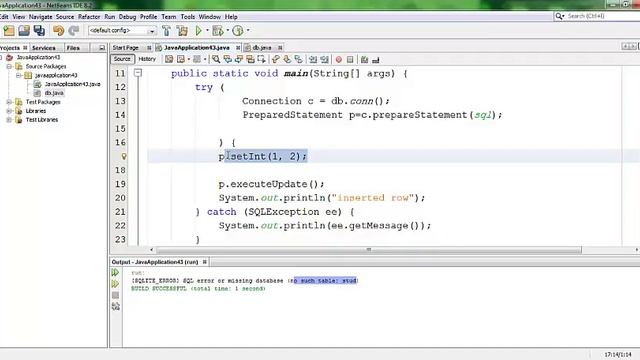
Task: Click Output panel settings icon below stop
Action: pos(116,307)
